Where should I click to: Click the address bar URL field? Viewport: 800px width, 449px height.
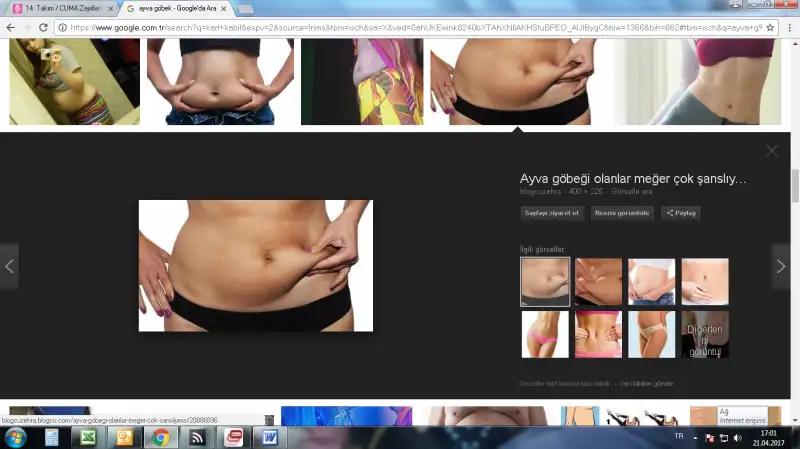(x=400, y=27)
